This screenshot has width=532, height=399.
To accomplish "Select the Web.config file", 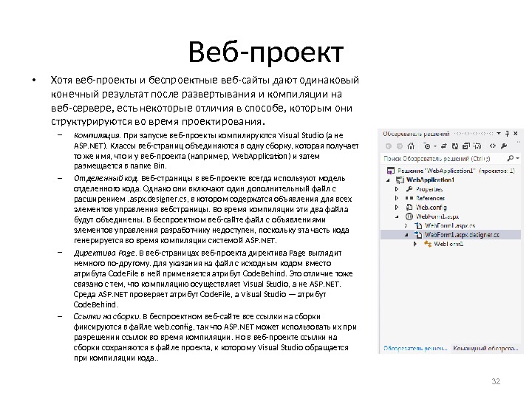I will pos(432,208).
